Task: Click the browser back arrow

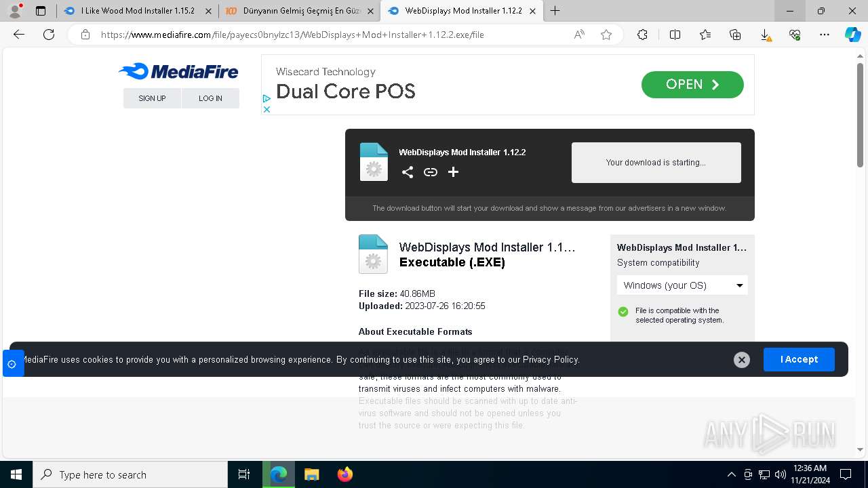Action: [19, 35]
